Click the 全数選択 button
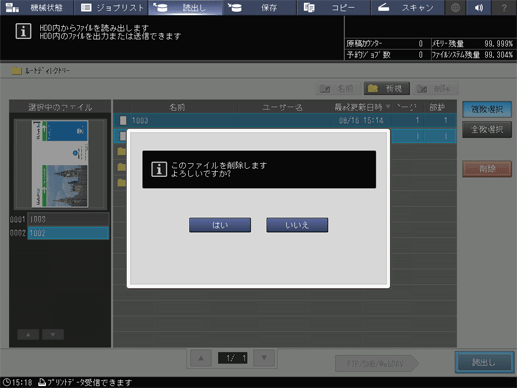 [487, 129]
